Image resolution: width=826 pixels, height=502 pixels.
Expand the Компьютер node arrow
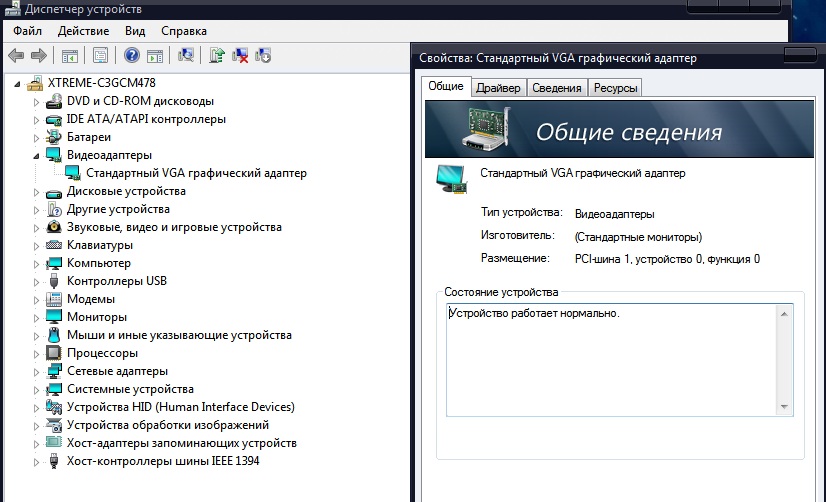click(36, 264)
